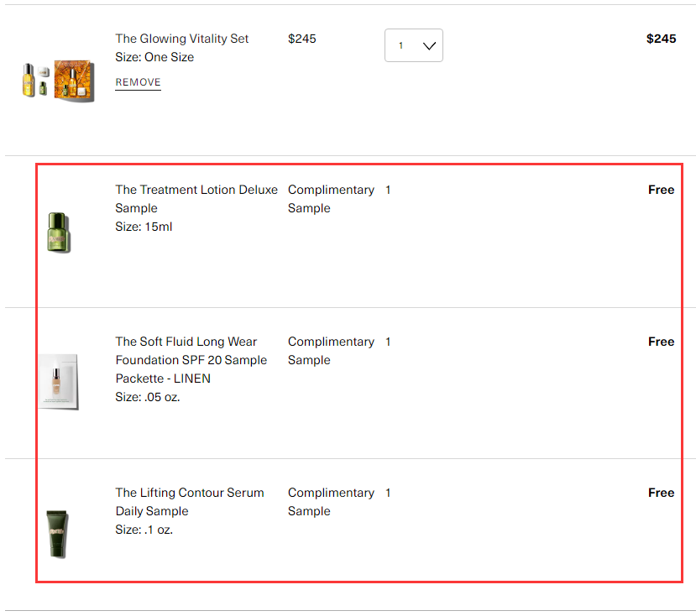The width and height of the screenshot is (696, 616).
Task: Open the quantity dropdown for Glowing Vitality Set
Action: [x=413, y=46]
